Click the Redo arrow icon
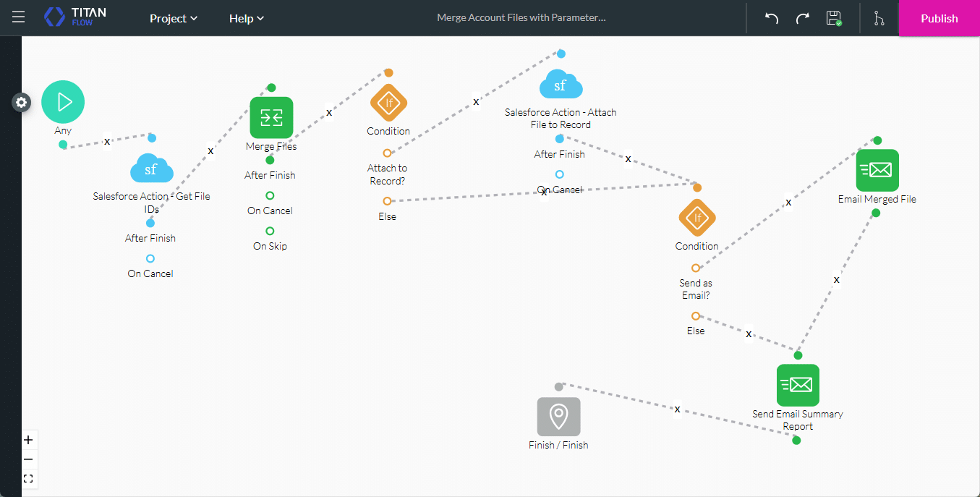Image resolution: width=980 pixels, height=497 pixels. click(802, 18)
